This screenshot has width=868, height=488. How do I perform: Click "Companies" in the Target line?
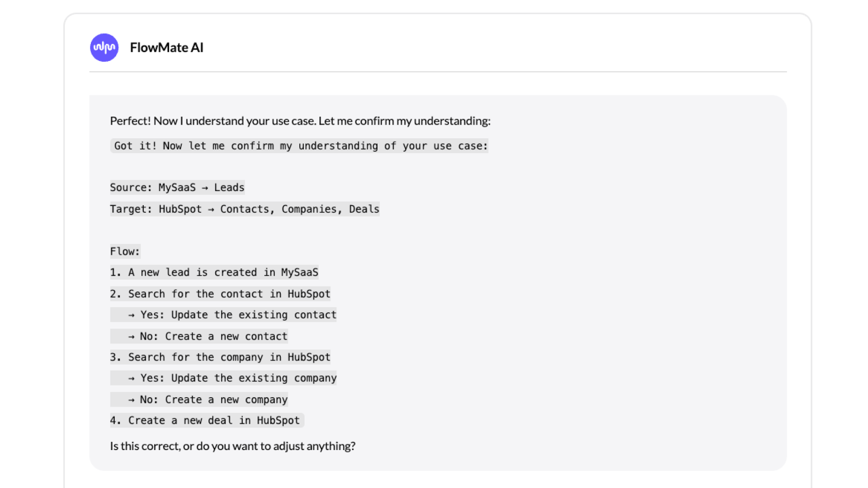(309, 209)
